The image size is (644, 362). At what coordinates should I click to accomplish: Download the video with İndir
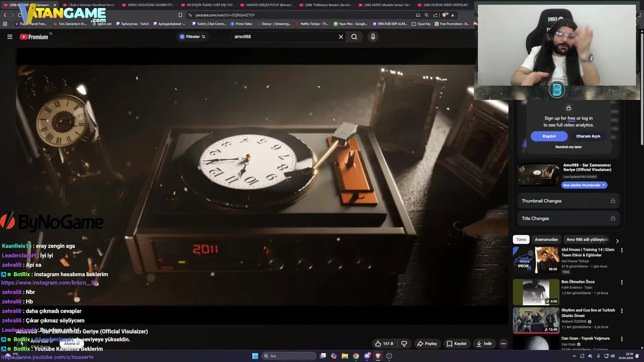[484, 344]
